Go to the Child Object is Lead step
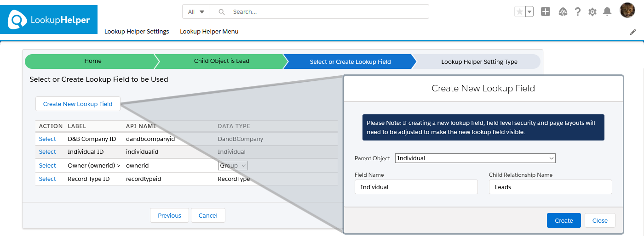 [222, 61]
